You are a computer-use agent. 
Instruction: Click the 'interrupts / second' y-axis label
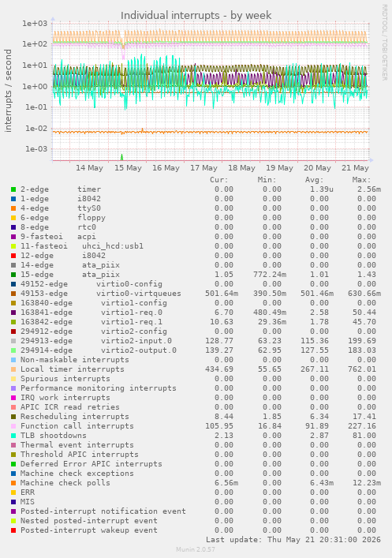coord(8,91)
